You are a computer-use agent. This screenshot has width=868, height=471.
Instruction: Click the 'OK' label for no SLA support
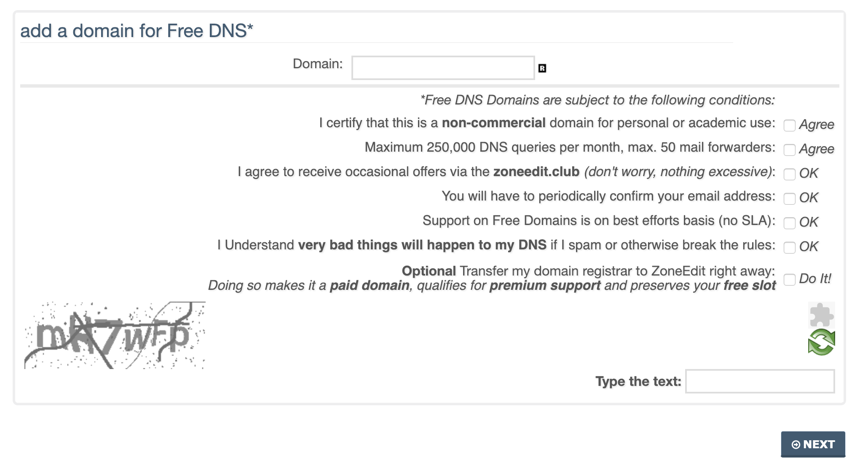[808, 222]
